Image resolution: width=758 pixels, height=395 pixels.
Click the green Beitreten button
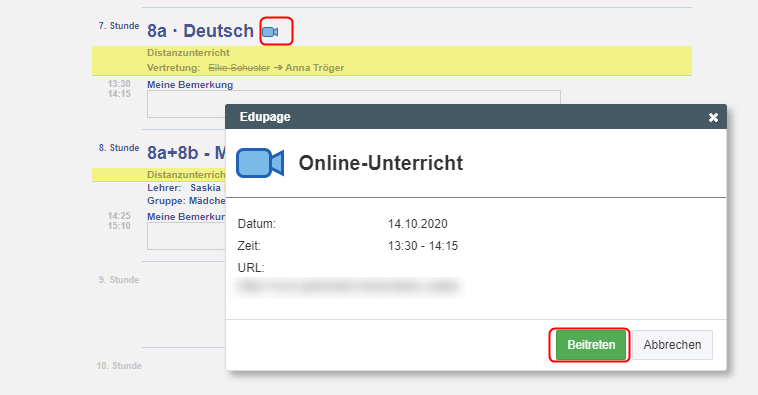pyautogui.click(x=591, y=345)
